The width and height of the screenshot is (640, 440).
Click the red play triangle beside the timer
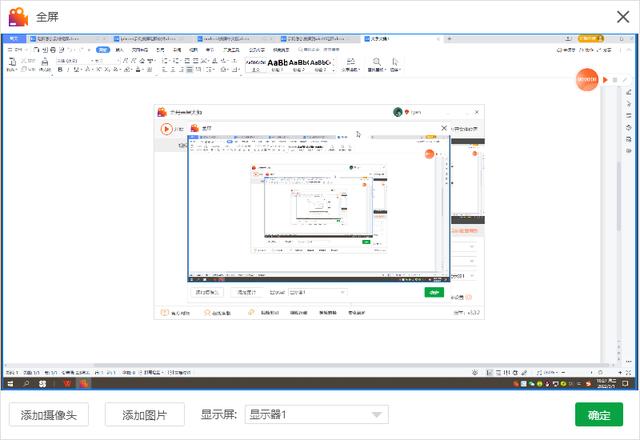(x=604, y=79)
